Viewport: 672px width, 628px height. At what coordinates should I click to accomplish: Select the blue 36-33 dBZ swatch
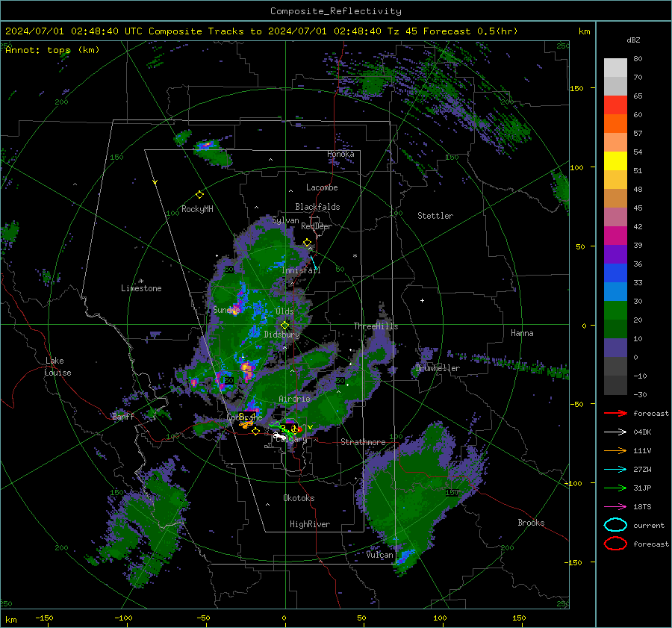615,273
